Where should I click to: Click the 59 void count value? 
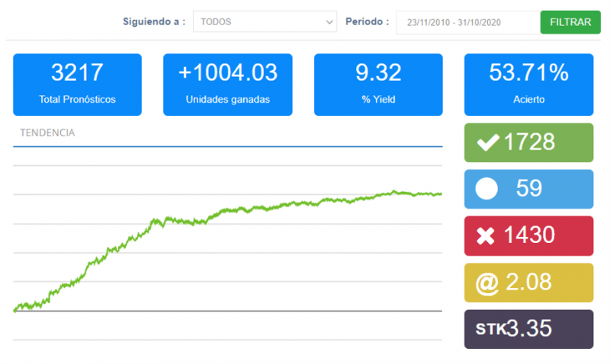(528, 188)
